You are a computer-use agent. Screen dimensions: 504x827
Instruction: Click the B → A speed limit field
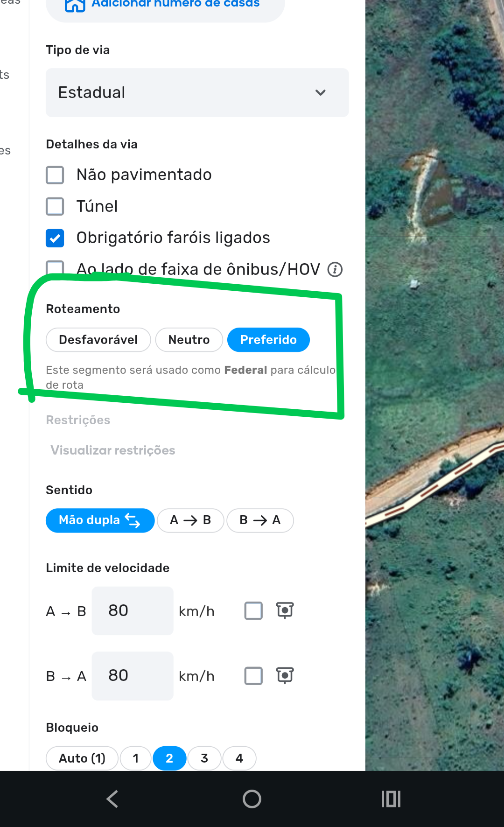coord(133,676)
